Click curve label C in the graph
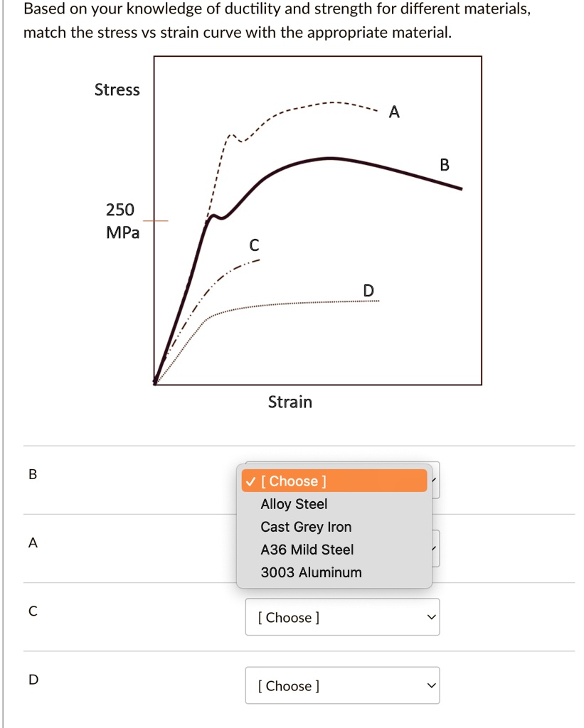The image size is (584, 728). tap(254, 245)
